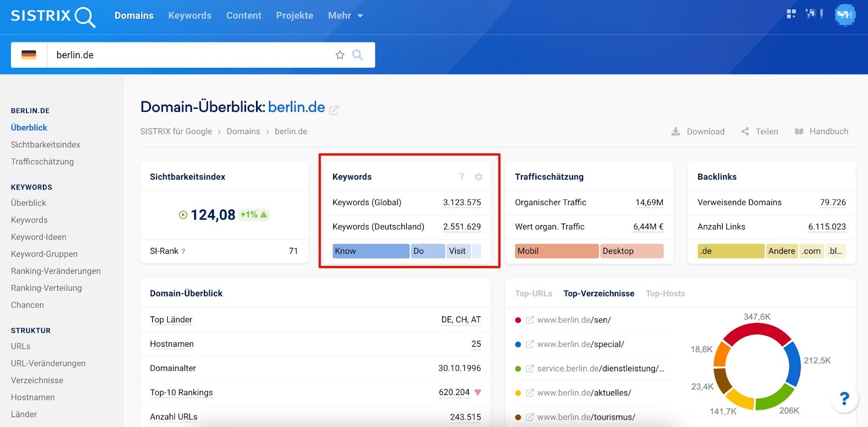868x427 pixels.
Task: Open Hostnamen in the sidebar
Action: point(33,397)
